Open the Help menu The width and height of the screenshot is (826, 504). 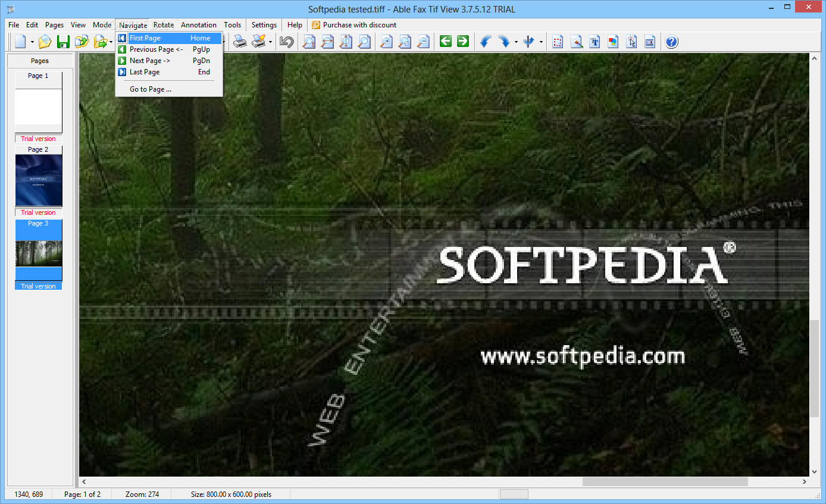coord(295,25)
